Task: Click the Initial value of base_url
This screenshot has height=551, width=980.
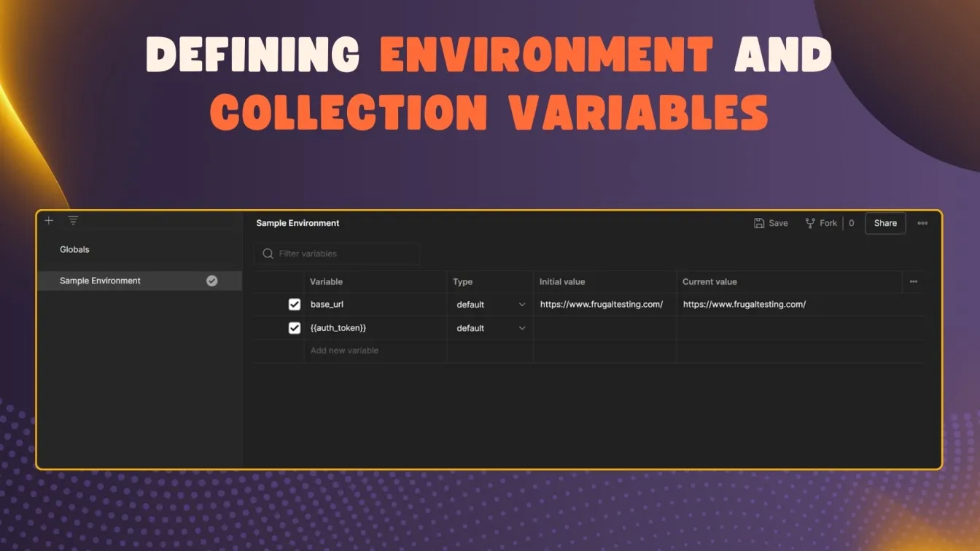Action: click(x=604, y=305)
